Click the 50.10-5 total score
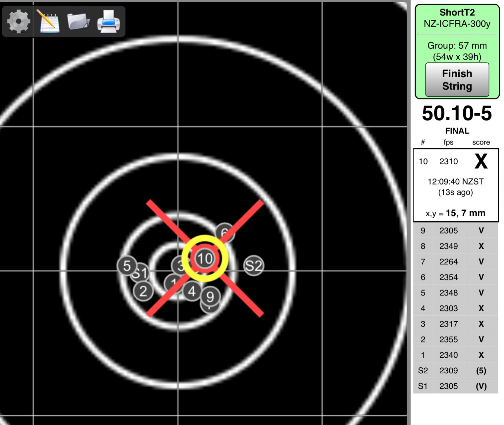Screen dimensions: 504x425 457,113
